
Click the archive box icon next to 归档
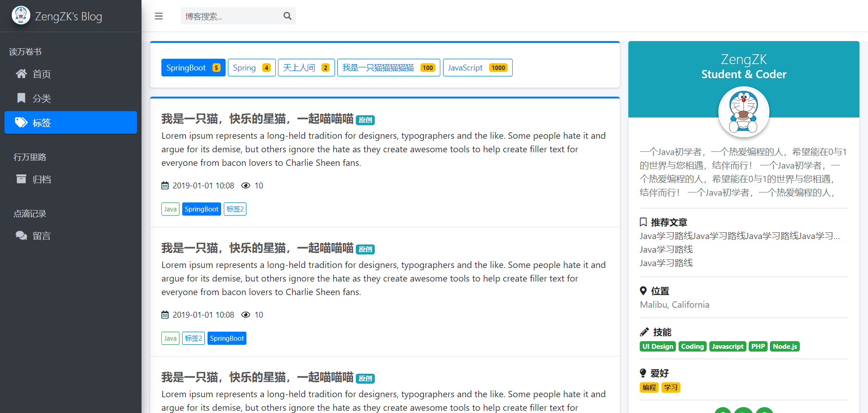[x=21, y=179]
